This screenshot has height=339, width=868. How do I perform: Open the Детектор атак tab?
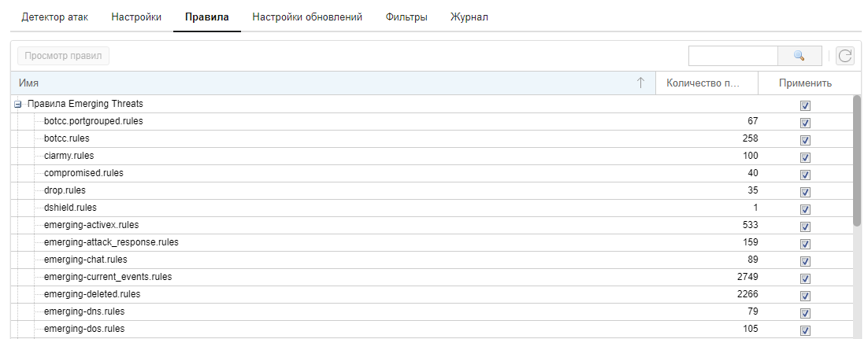pos(55,17)
